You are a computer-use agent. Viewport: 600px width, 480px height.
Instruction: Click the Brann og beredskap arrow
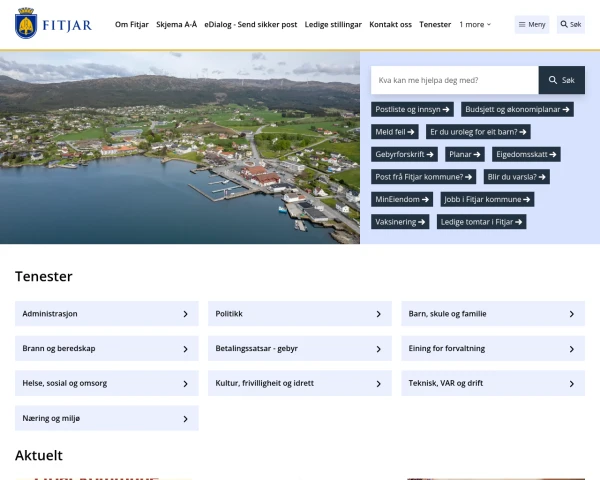coord(185,349)
